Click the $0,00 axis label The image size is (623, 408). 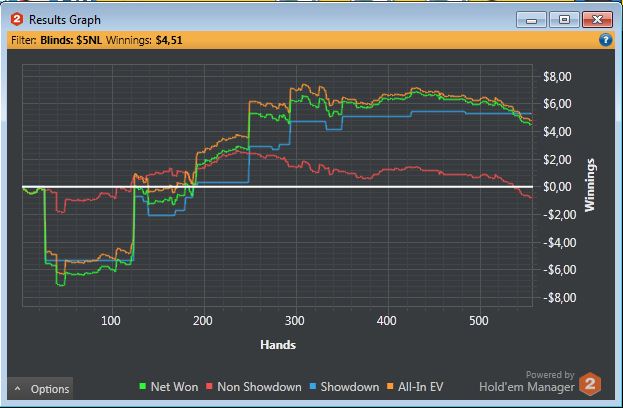[557, 187]
